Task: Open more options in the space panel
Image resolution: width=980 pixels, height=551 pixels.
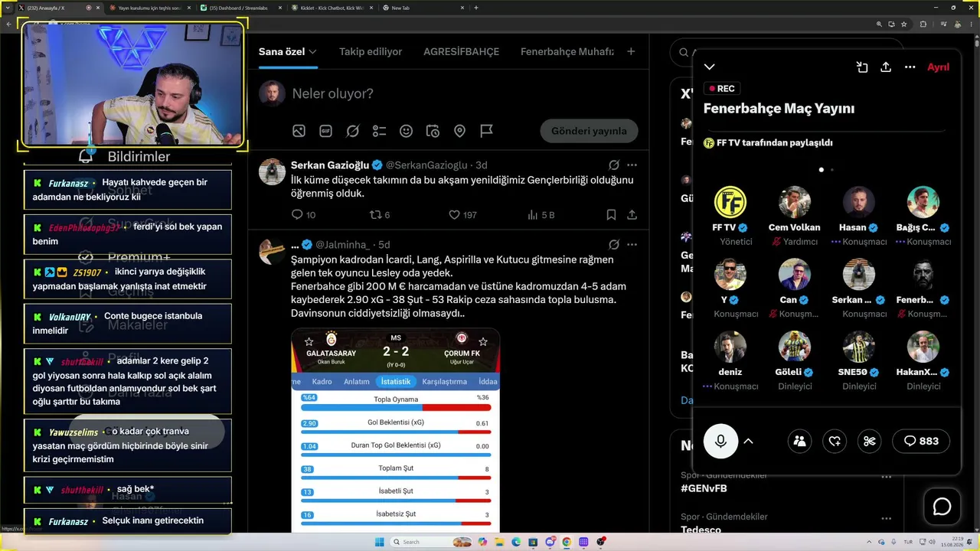Action: 910,67
